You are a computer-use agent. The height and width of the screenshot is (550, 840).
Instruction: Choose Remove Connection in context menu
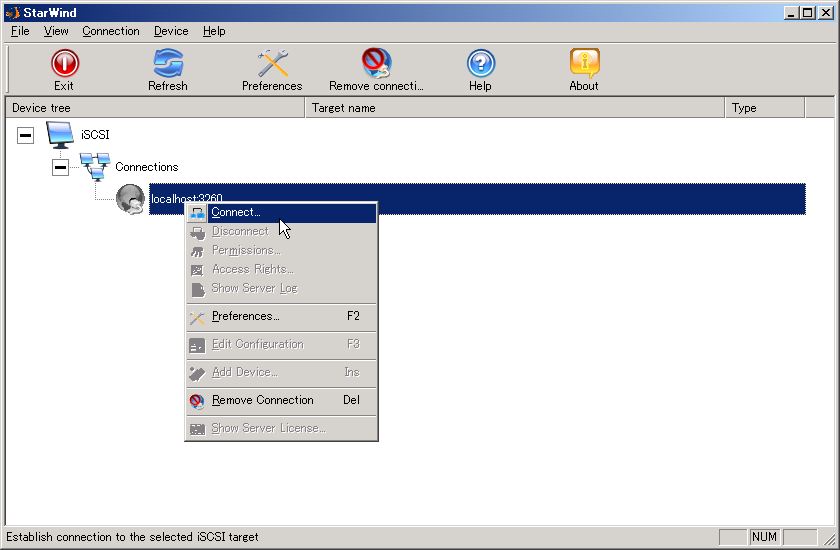click(x=262, y=400)
